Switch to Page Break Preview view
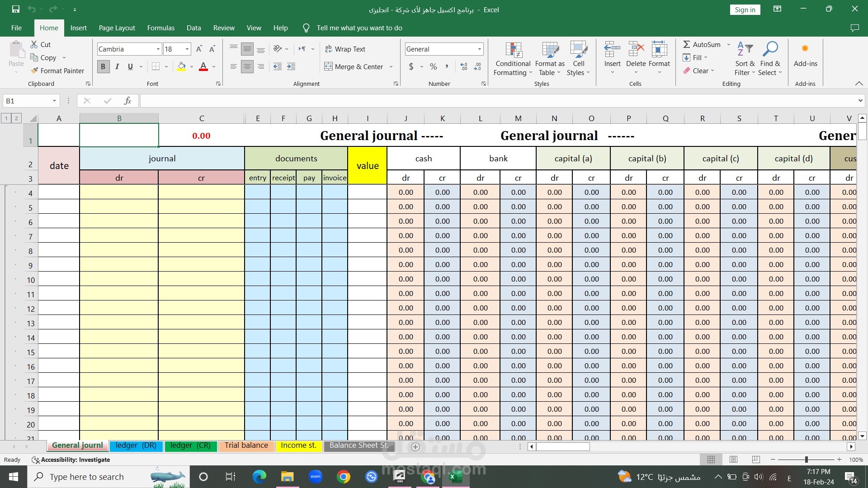Viewport: 868px width, 488px height. (x=756, y=460)
